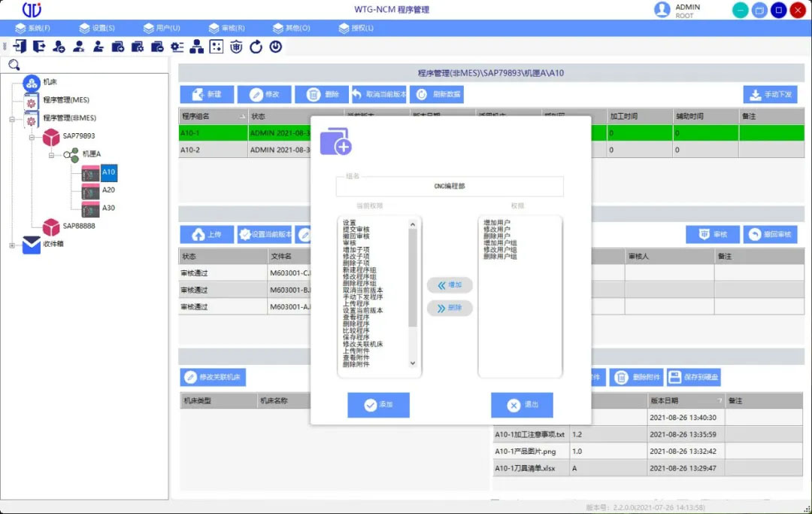Click the ADMIN user avatar icon
Viewport: 812px width, 514px height.
pyautogui.click(x=662, y=9)
